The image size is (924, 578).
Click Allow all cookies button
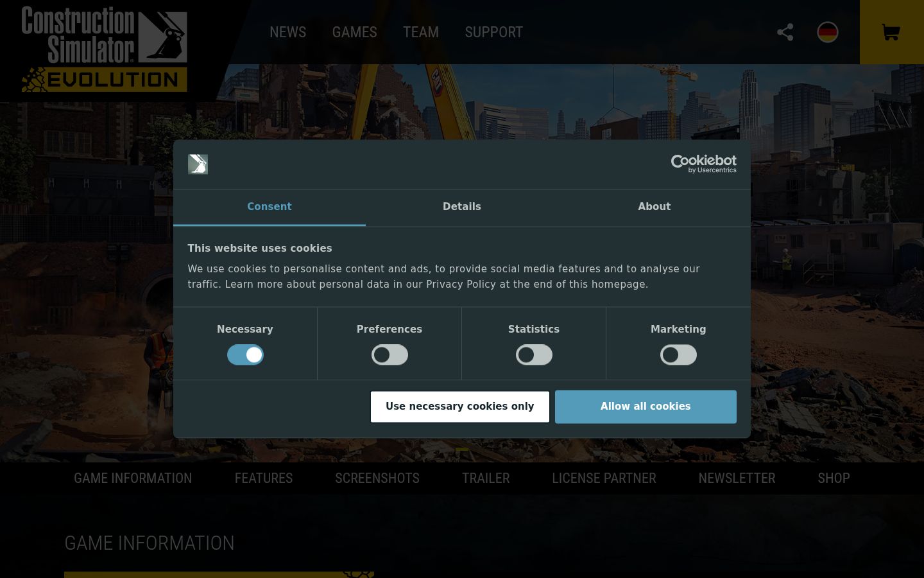[x=646, y=407]
